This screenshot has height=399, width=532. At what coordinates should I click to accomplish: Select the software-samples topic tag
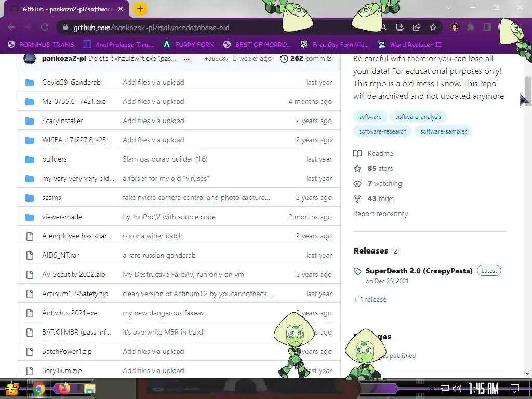(444, 131)
